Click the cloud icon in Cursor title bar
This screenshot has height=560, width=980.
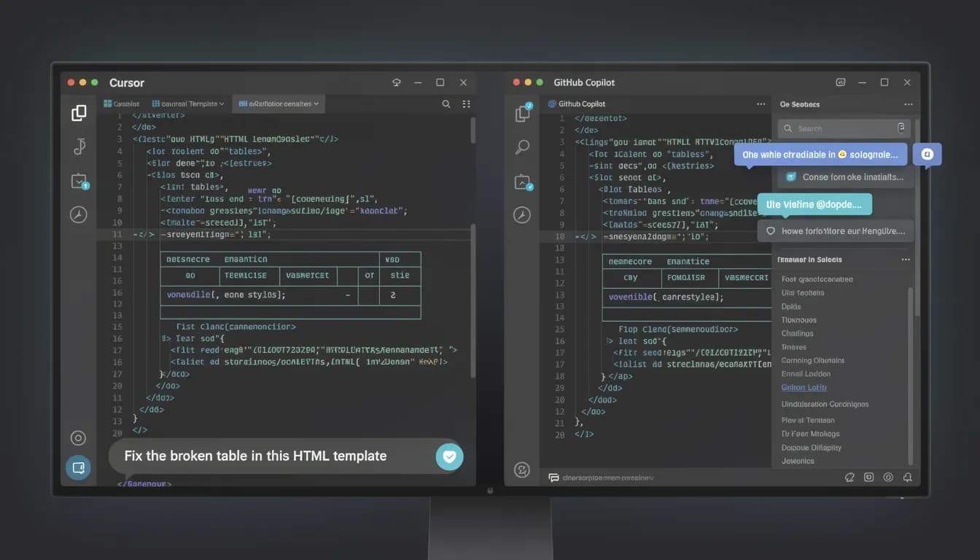coord(397,82)
